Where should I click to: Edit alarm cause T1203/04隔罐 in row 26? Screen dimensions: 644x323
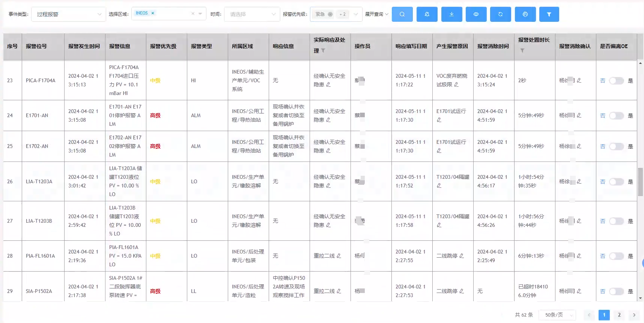click(x=439, y=186)
